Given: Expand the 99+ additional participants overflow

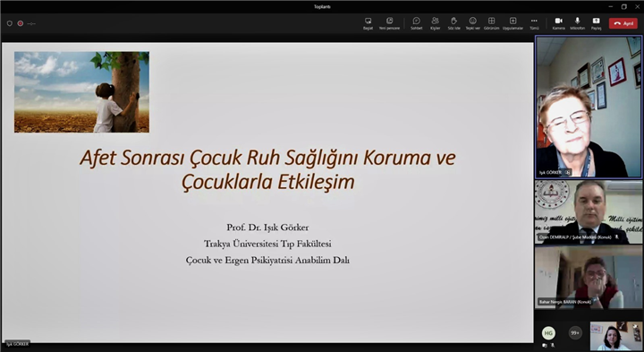Looking at the screenshot, I should tap(574, 333).
